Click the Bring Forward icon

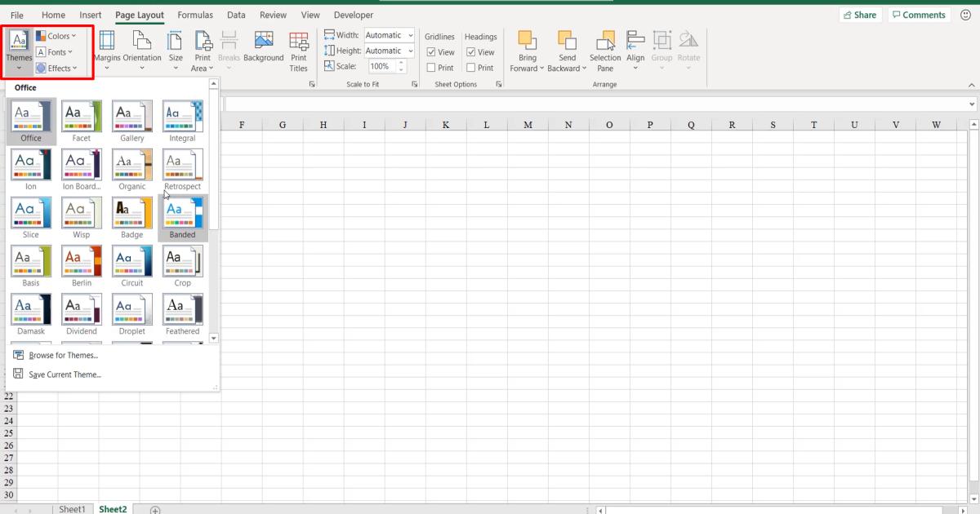(x=527, y=49)
